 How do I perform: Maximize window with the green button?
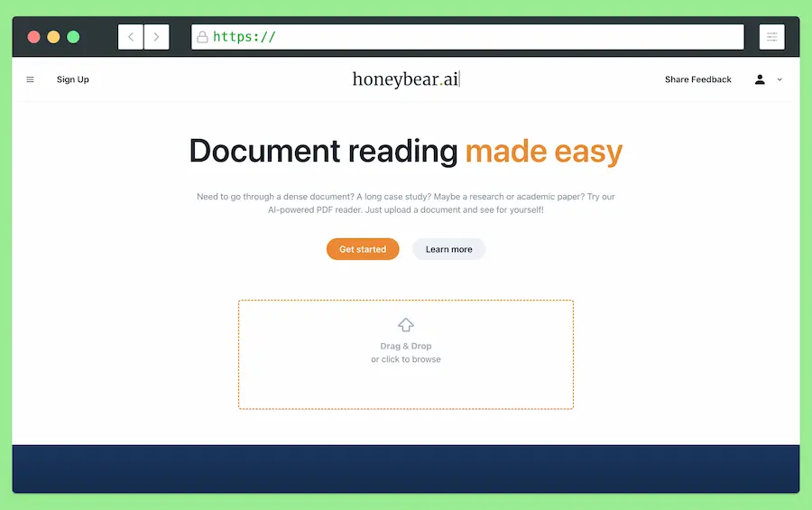pyautogui.click(x=73, y=37)
